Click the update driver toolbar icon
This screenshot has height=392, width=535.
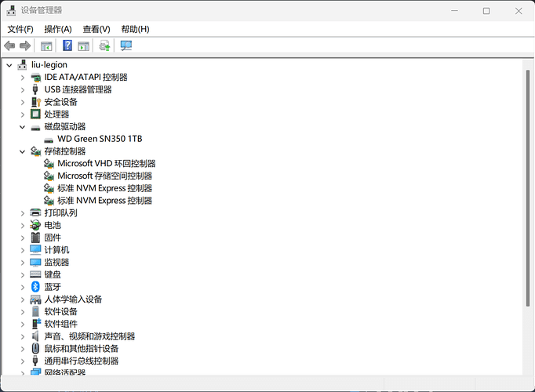pyautogui.click(x=105, y=45)
